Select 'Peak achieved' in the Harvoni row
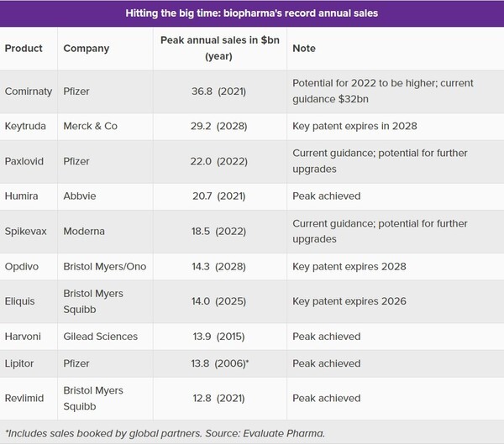Screen dimensions: 504x444 point(326,337)
